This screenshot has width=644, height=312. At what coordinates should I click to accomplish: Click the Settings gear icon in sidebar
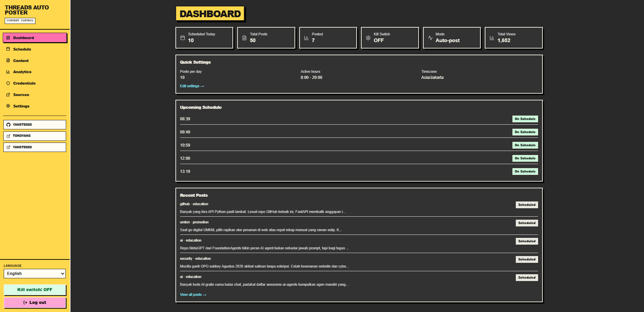(8, 106)
